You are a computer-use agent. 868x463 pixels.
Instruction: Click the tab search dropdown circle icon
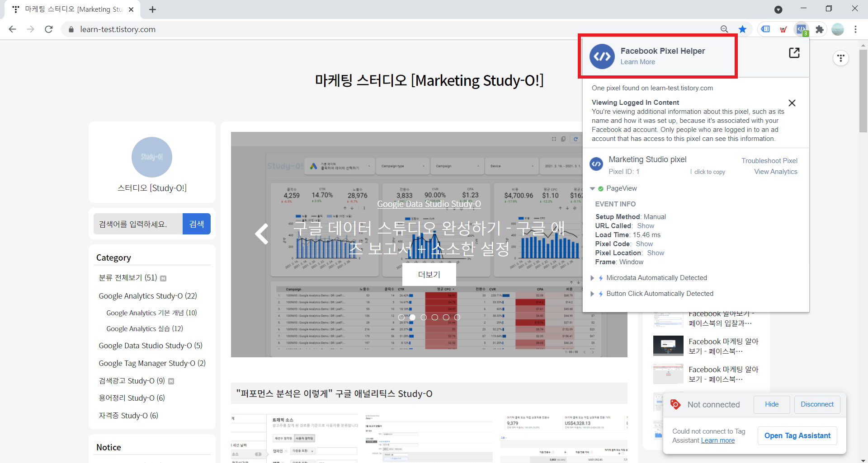(778, 9)
